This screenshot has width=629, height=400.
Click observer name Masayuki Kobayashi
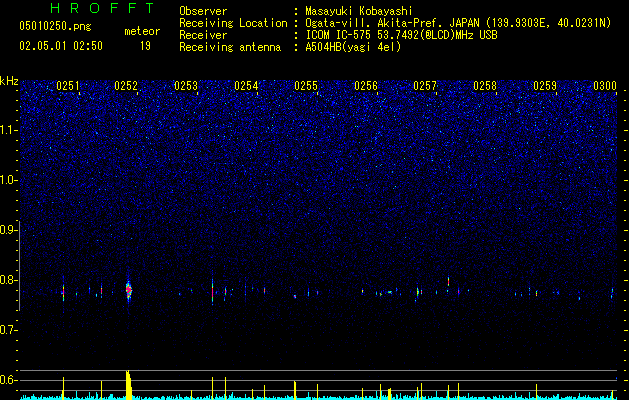click(359, 11)
